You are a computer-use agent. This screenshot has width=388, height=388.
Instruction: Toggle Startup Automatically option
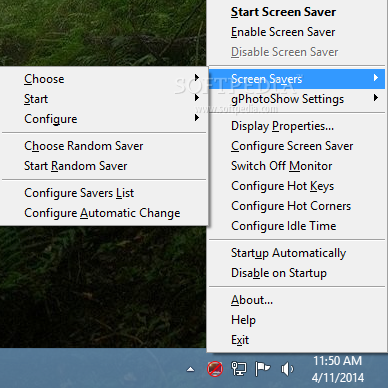click(297, 253)
